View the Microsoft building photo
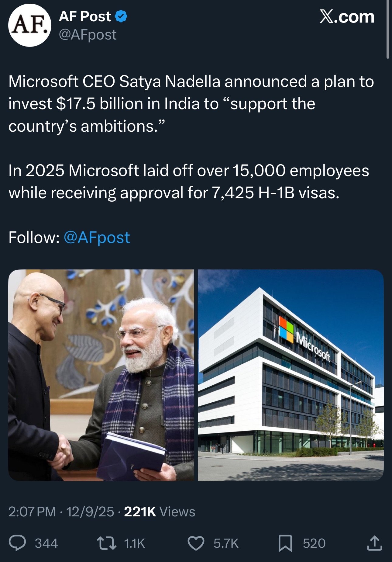Viewport: 392px width, 562px height. (x=291, y=375)
